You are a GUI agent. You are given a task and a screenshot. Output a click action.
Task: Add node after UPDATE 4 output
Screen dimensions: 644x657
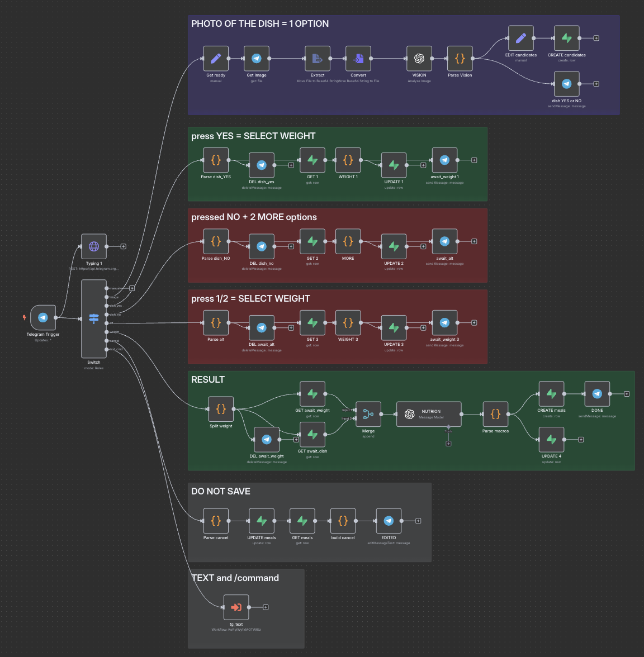pyautogui.click(x=581, y=440)
